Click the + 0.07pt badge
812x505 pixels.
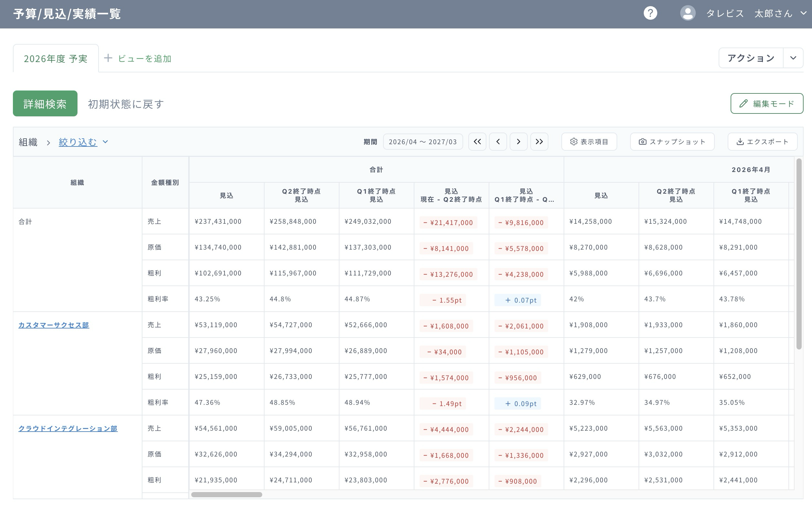pos(517,300)
